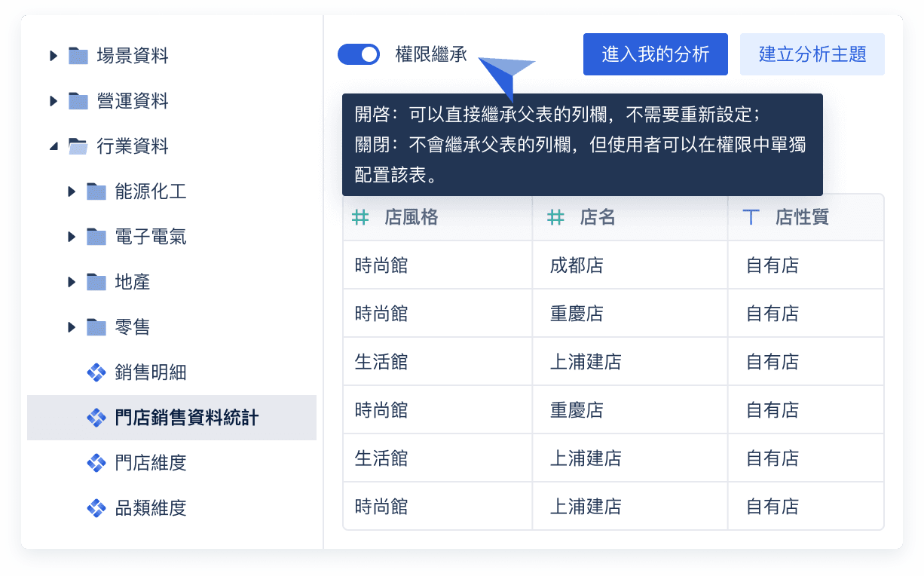Click the numeric type icon beside 店風格
The width and height of the screenshot is (924, 576).
[361, 217]
